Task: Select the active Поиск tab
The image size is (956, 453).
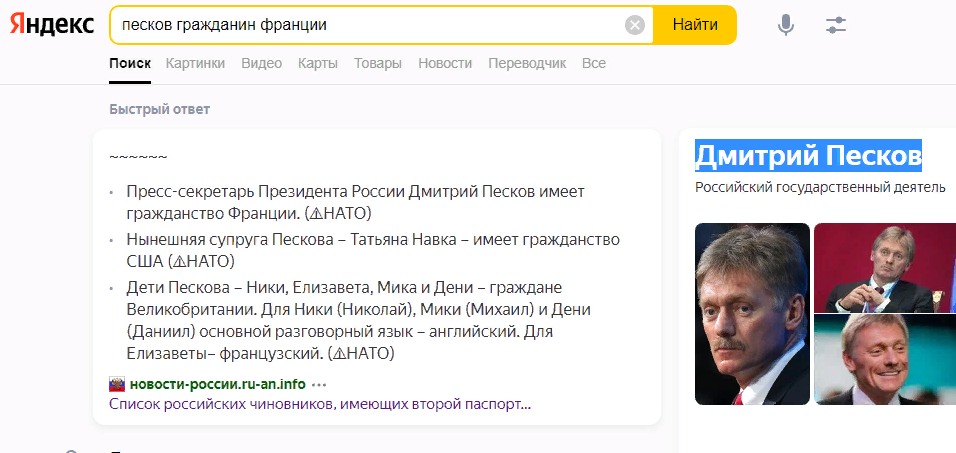Action: pos(130,63)
